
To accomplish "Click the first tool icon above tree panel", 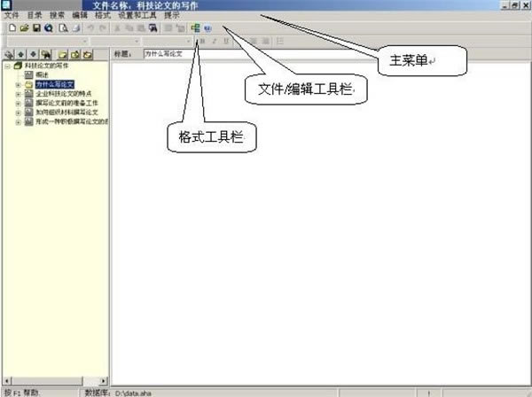I will [9, 54].
